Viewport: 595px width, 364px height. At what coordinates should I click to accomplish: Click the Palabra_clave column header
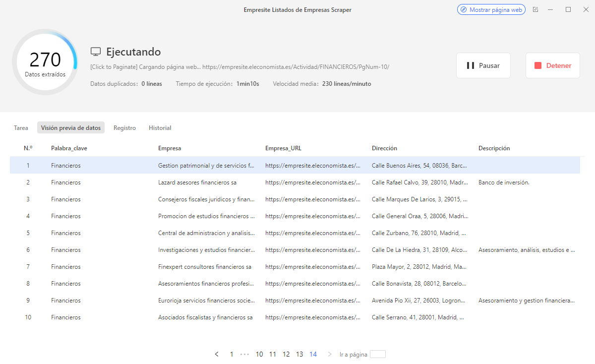(x=69, y=148)
